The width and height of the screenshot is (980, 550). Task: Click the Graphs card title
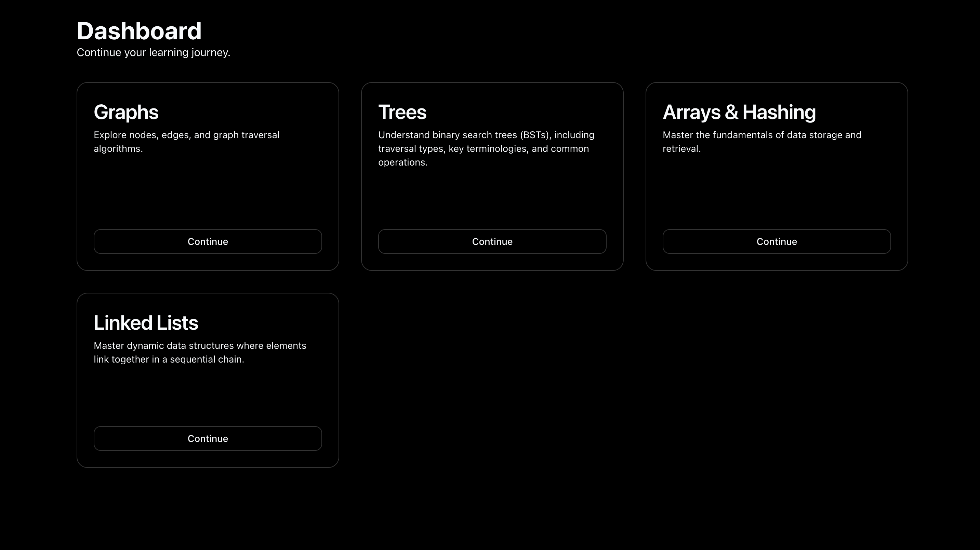pos(126,112)
